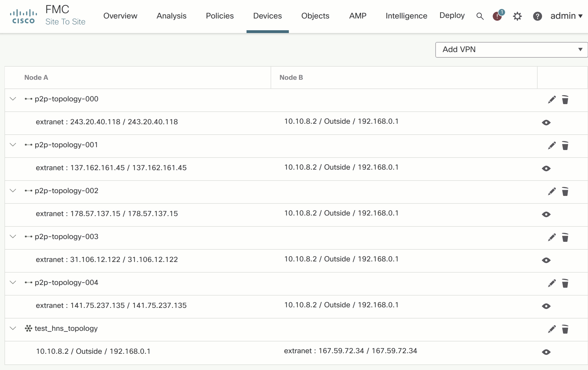588x370 pixels.
Task: Switch to the Policies tab
Action: 220,16
